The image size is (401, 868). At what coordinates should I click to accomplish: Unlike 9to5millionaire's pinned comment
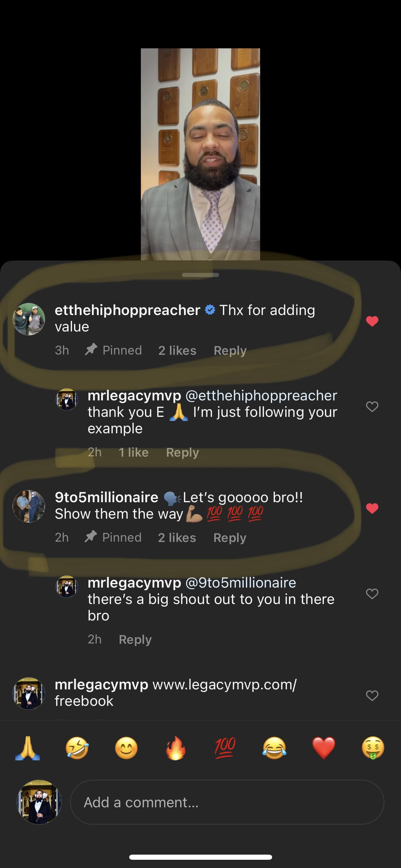pos(372,508)
